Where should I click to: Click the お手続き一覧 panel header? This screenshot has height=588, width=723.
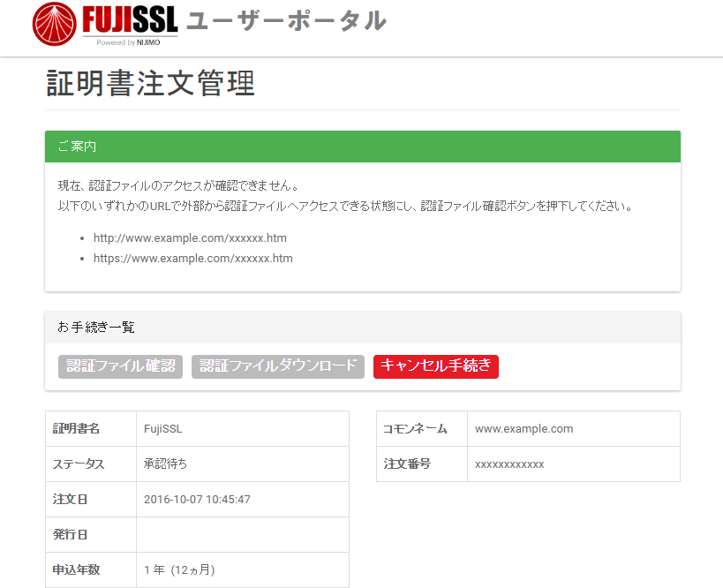(x=363, y=328)
